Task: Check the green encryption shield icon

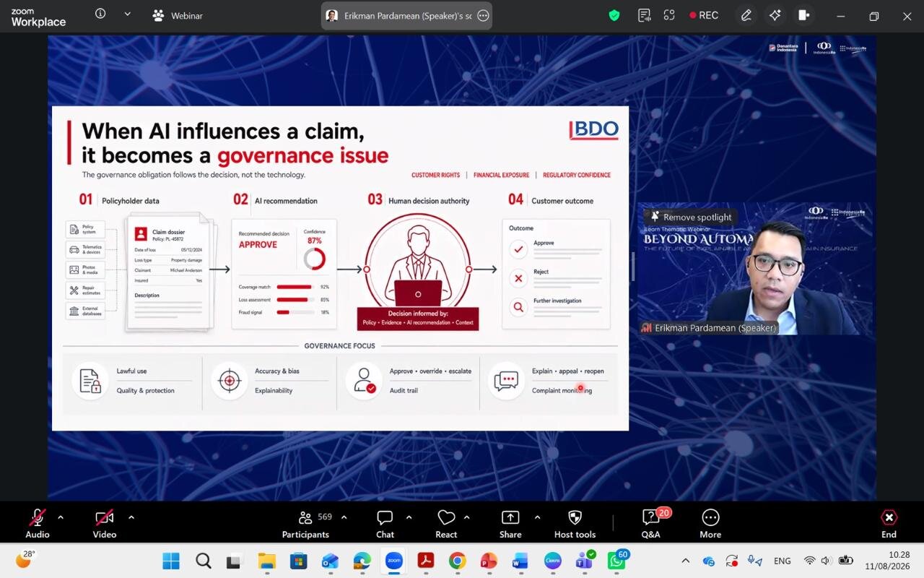Action: [x=614, y=15]
